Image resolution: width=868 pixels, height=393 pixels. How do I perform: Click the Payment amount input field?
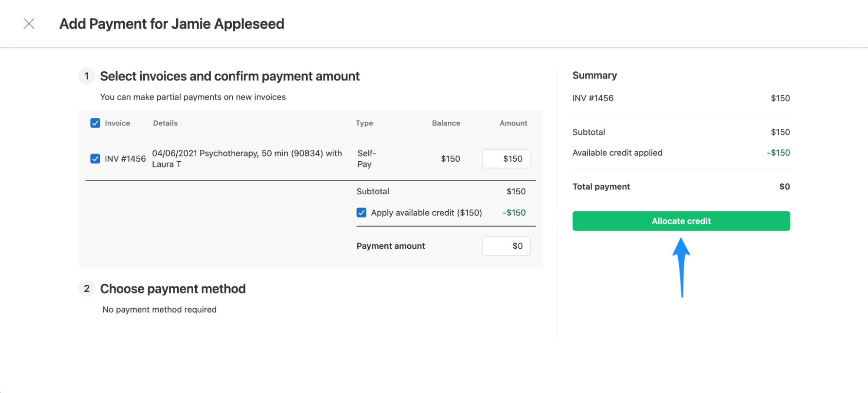(506, 246)
